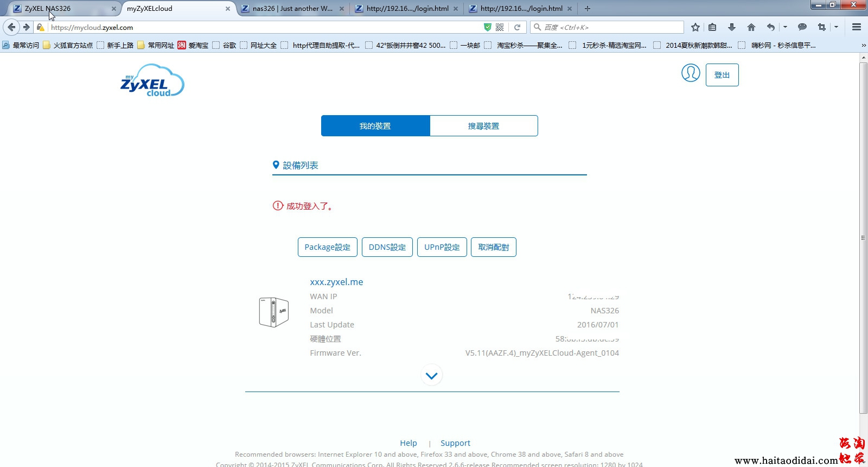Open the 常用网址 bookmark folder
Image resolution: width=868 pixels, height=467 pixels.
click(x=156, y=45)
